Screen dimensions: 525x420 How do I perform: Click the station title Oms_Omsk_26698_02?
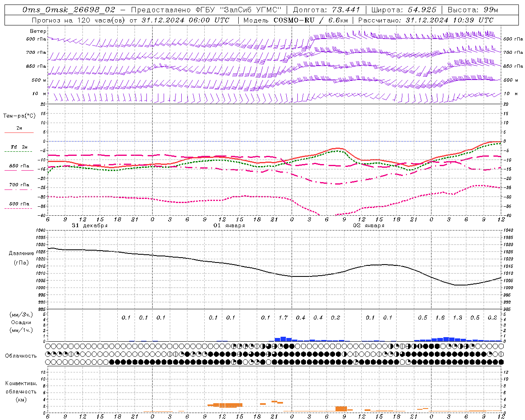69,10
